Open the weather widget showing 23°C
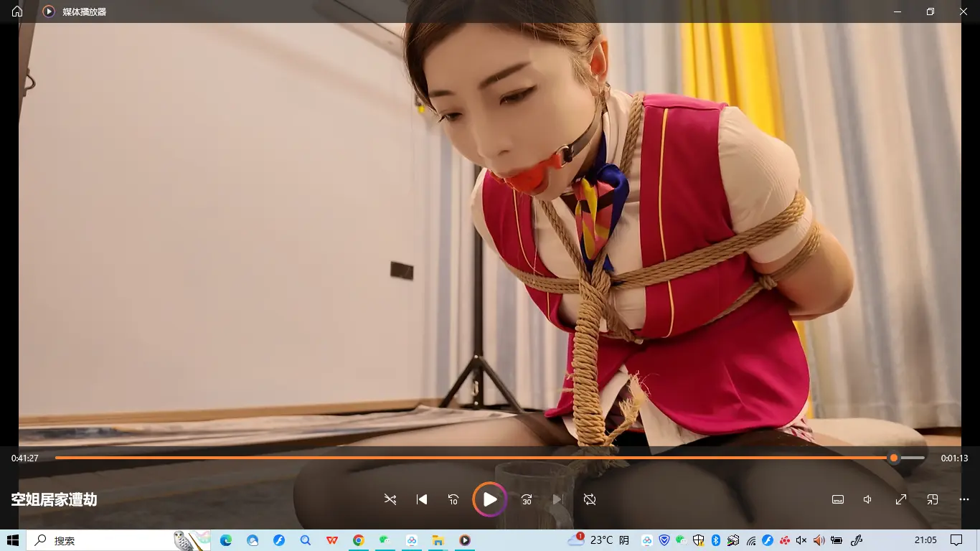The width and height of the screenshot is (980, 551). tap(599, 540)
